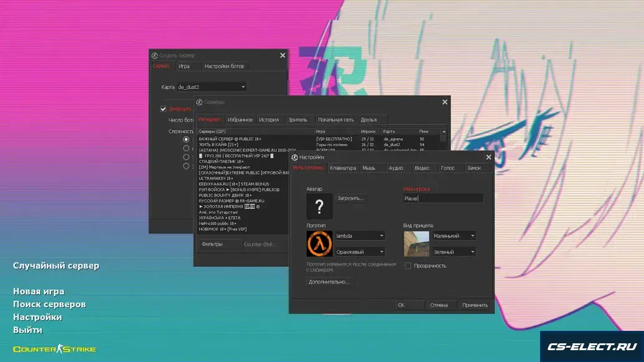This screenshot has width=644, height=362.
Task: Open the Оранжевый logo color dropdown
Action: click(360, 252)
